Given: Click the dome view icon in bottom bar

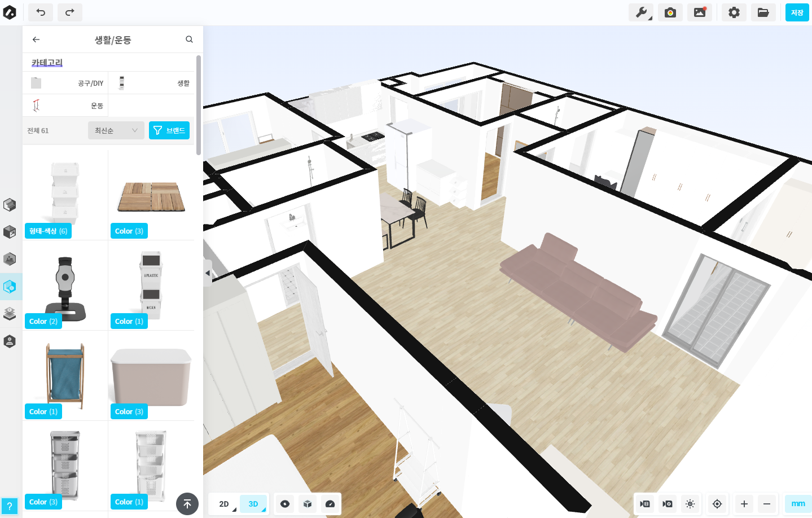Looking at the screenshot, I should 330,504.
